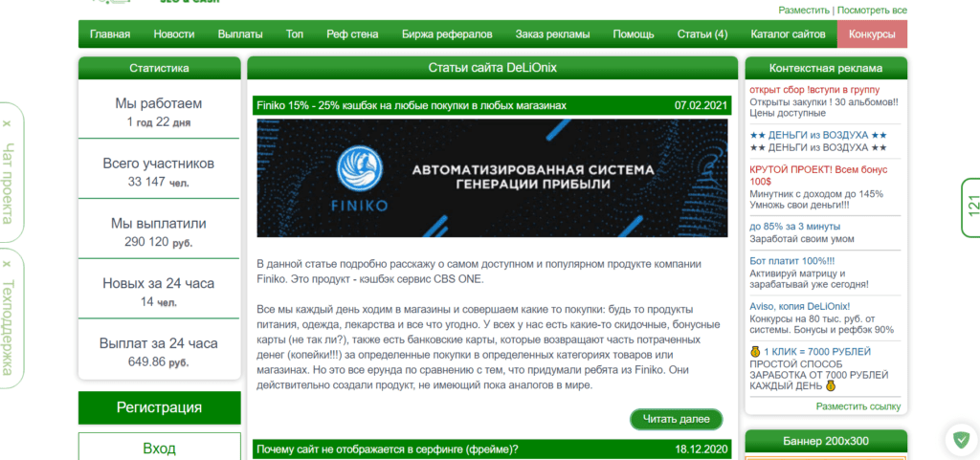Screen dimensions: 980x460
Task: Open article Почему сайт не отображается в серфинге
Action: 388,449
